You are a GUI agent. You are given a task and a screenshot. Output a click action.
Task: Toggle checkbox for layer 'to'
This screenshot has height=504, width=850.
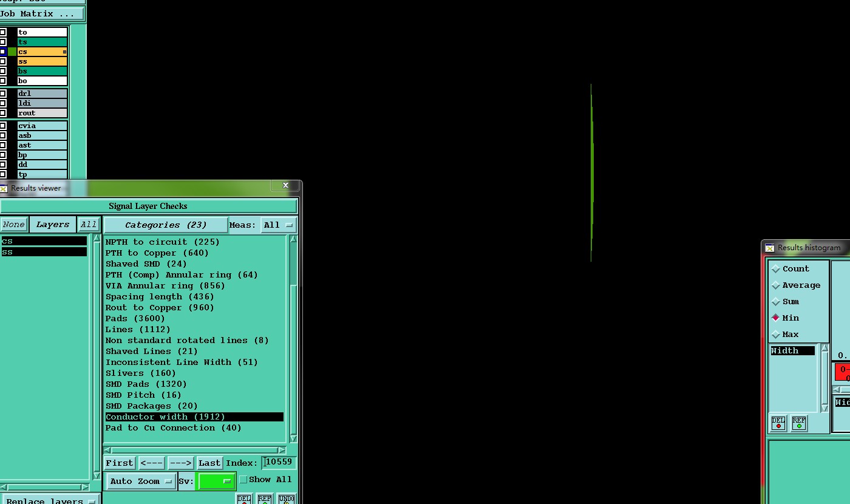3,32
